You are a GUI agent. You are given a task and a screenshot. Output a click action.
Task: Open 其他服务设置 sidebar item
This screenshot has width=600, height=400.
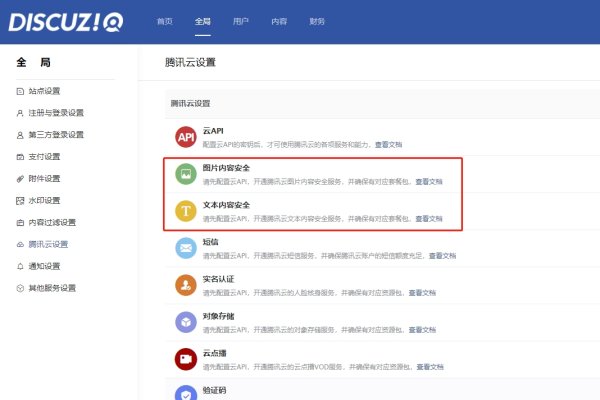52,288
